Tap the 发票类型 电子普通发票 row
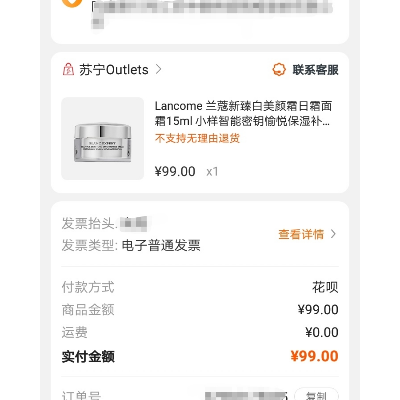Image resolution: width=400 pixels, height=400 pixels. [131, 245]
